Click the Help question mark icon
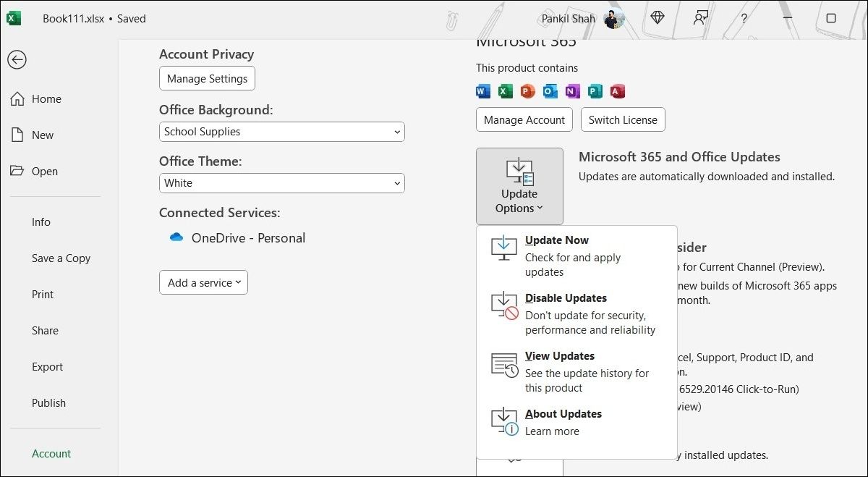Screen dimensions: 868x477 [743, 18]
